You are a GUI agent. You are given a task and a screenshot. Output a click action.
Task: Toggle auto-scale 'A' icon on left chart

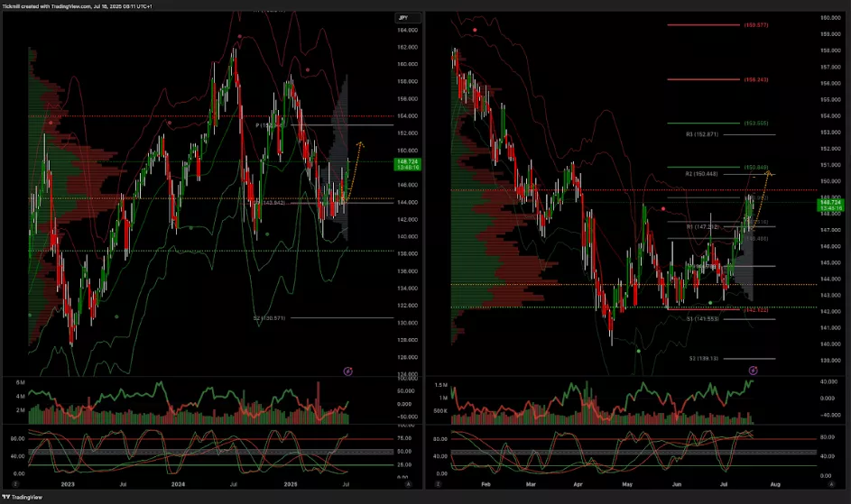pos(407,484)
